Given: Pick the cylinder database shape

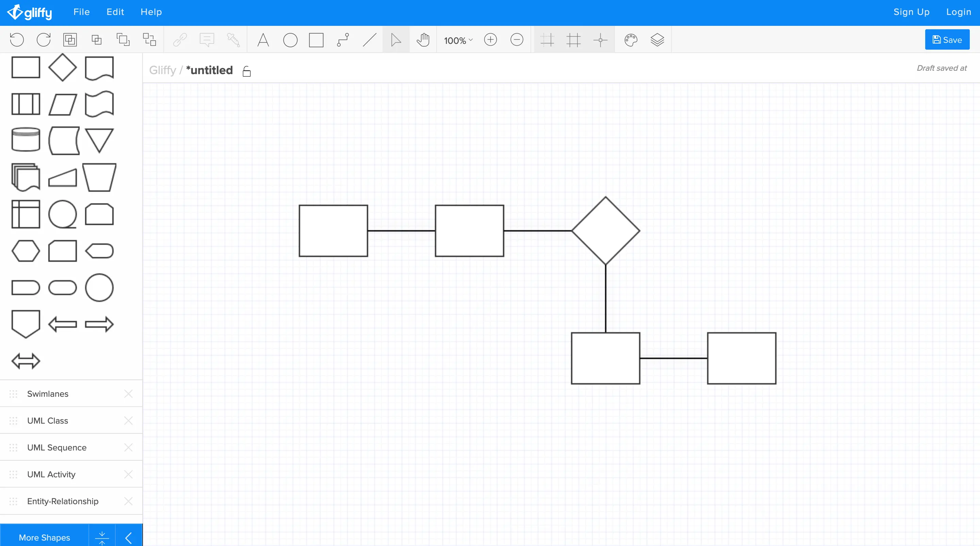Looking at the screenshot, I should coord(26,139).
